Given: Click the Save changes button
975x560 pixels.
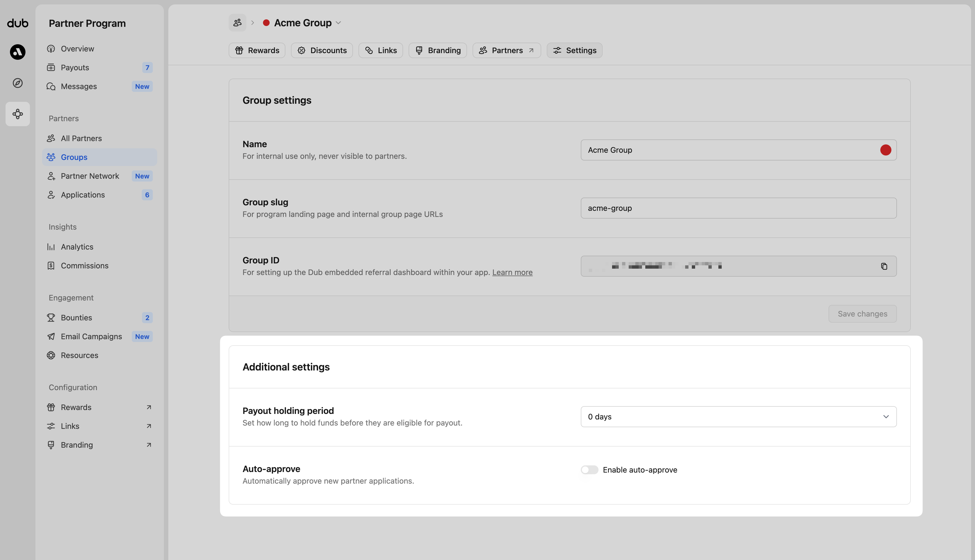Looking at the screenshot, I should (x=862, y=313).
